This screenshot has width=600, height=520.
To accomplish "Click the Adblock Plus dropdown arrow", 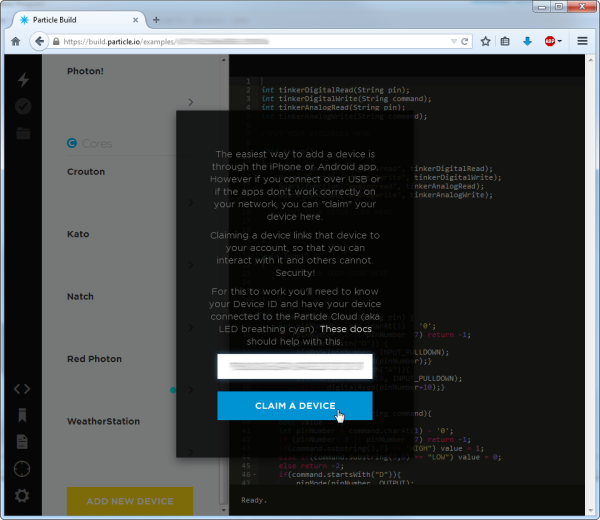I will [560, 41].
